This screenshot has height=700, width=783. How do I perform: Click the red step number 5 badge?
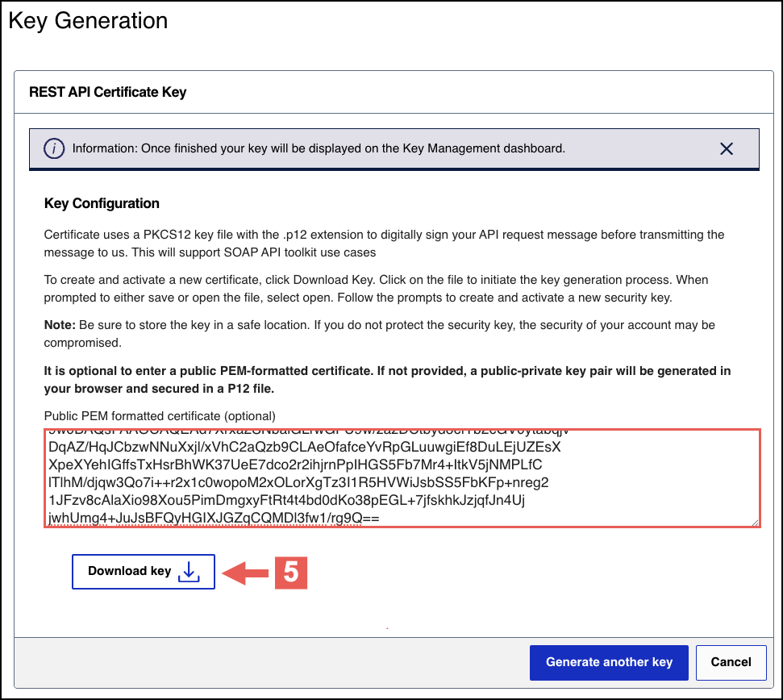290,573
